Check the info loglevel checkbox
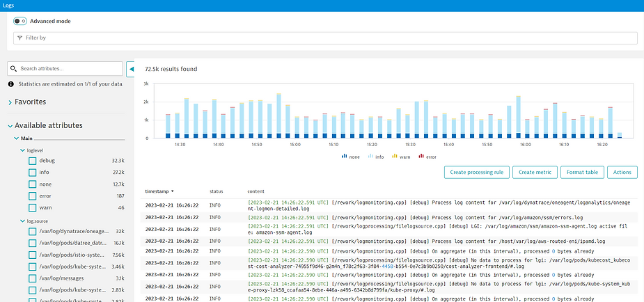This screenshot has width=644, height=302. [x=33, y=173]
